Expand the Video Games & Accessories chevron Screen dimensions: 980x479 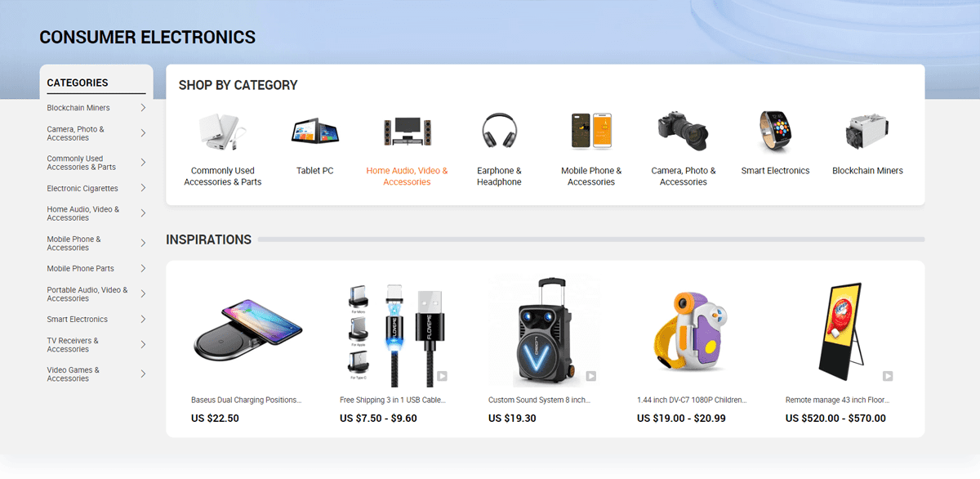click(143, 374)
